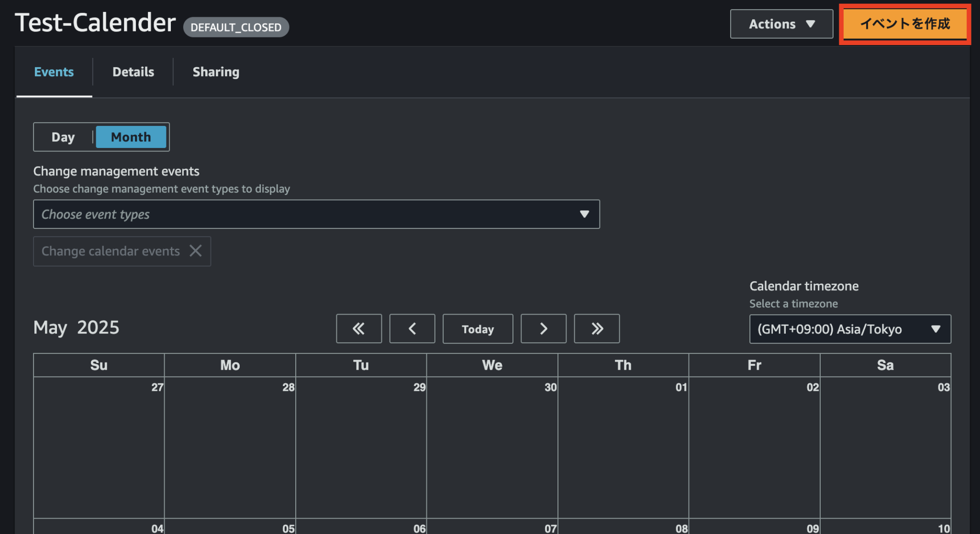The width and height of the screenshot is (980, 534).
Task: Jump to the previous year with double-left chevron
Action: 358,329
